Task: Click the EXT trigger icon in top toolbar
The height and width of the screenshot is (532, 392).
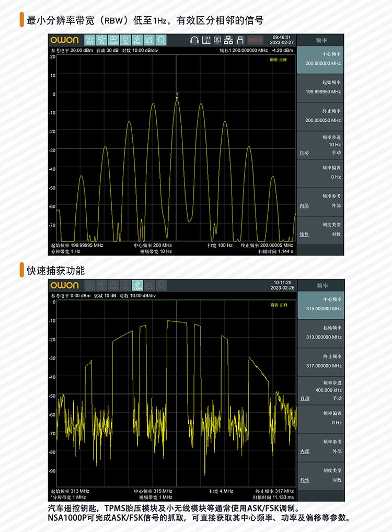Action: coord(89,40)
